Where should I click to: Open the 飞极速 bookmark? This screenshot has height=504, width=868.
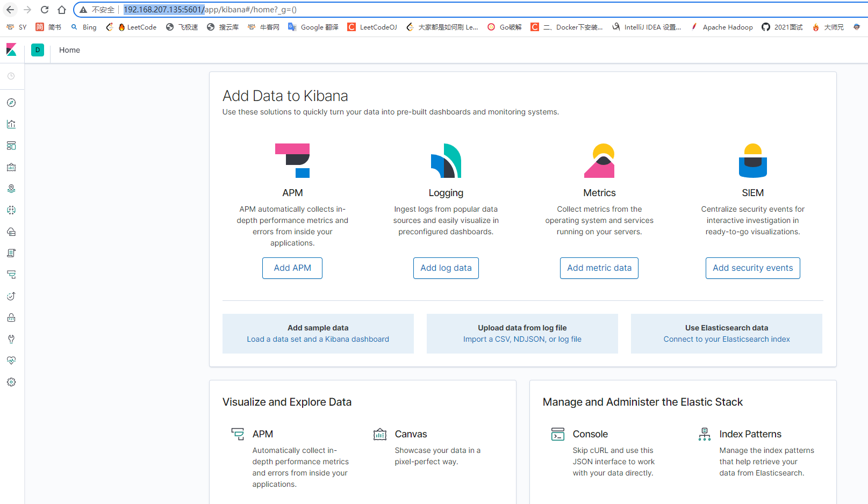click(182, 27)
